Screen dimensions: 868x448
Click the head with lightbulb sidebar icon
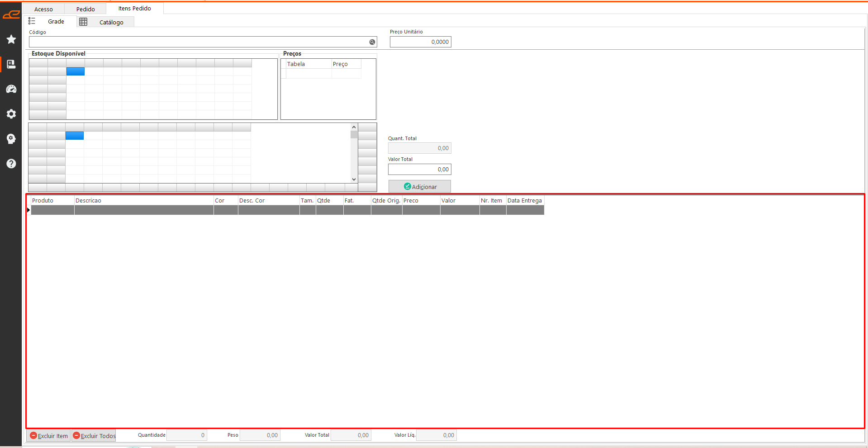click(x=11, y=139)
